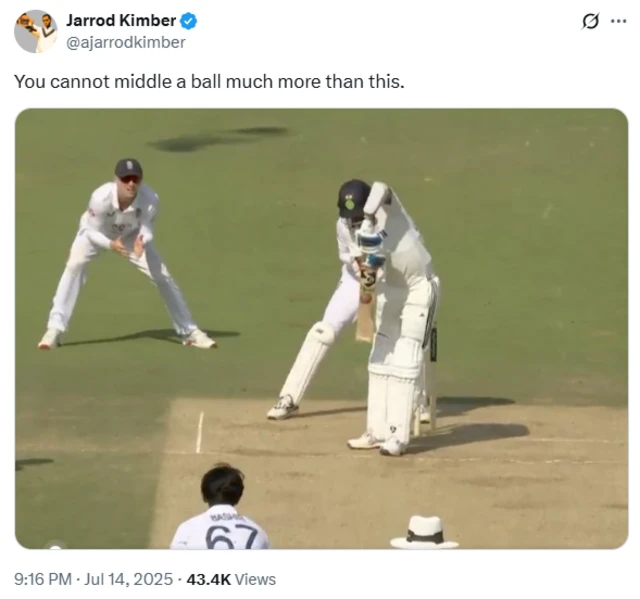Click the fielder's dark cap
Viewport: 640px width, 599px height.
tap(128, 167)
